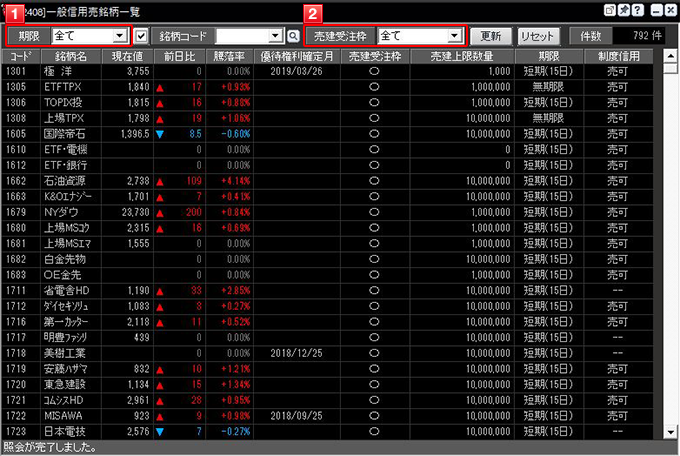Expand the 銘柄コード combo box

pos(276,36)
